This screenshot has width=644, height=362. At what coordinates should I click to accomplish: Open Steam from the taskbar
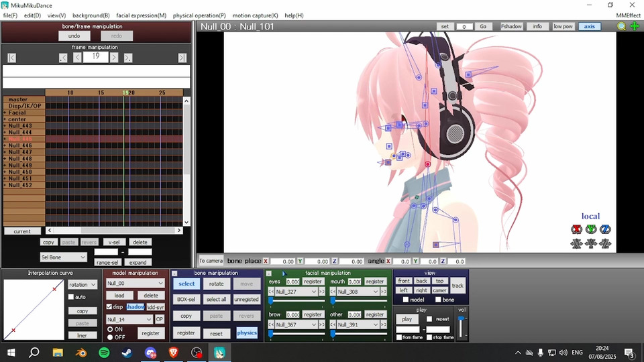(127, 353)
